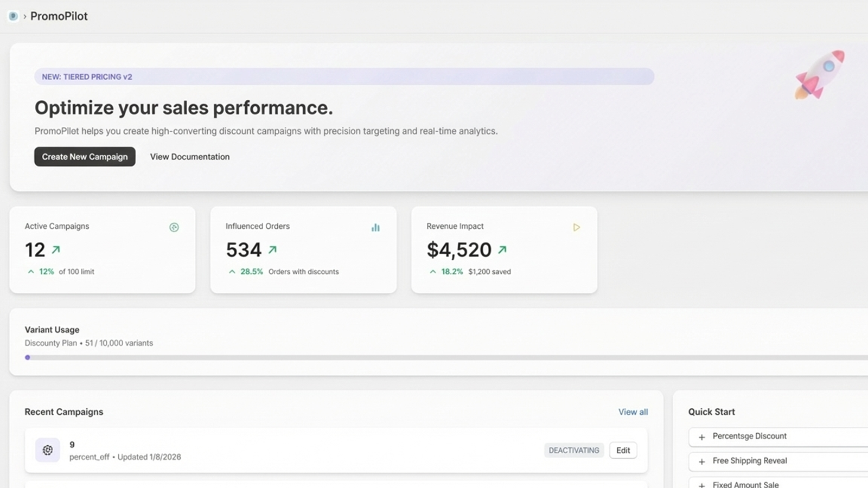Click the app logo icon beside PromoPilot
The height and width of the screenshot is (488, 868).
tap(13, 16)
